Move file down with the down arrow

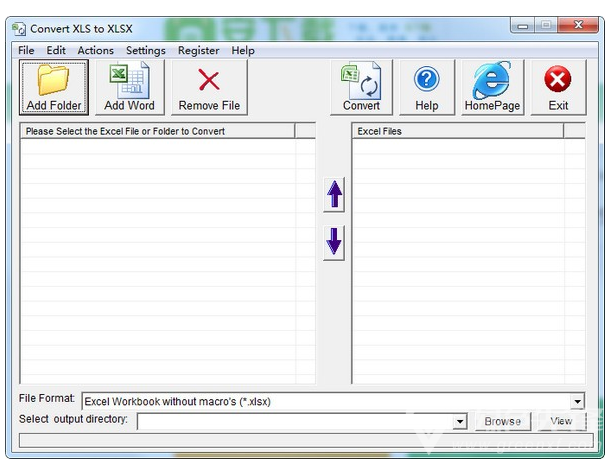334,242
